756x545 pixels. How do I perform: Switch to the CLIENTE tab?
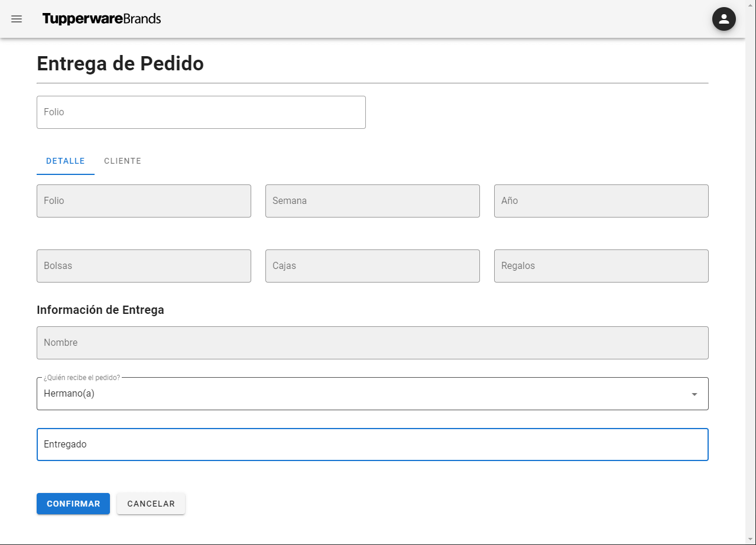pos(122,161)
